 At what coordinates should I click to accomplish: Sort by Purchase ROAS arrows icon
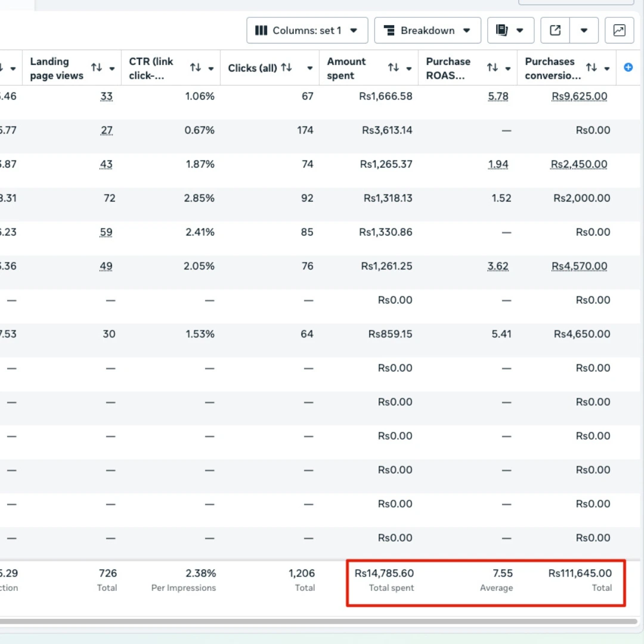[x=493, y=68]
